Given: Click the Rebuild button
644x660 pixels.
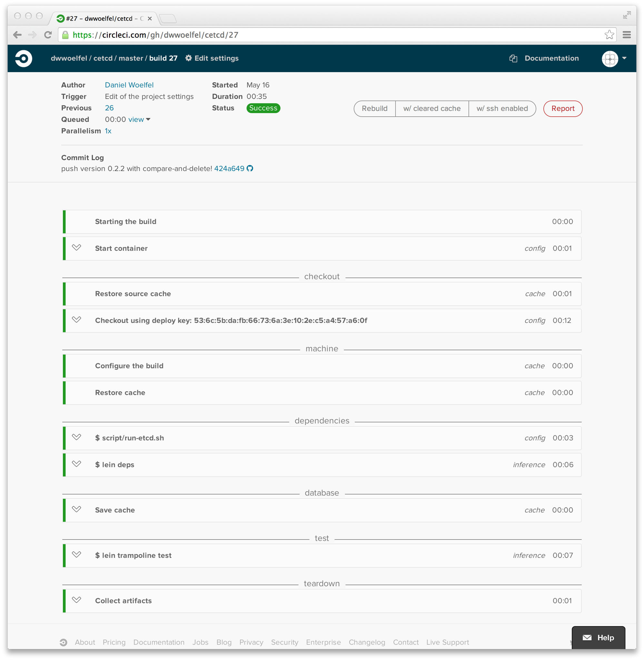Looking at the screenshot, I should point(374,109).
